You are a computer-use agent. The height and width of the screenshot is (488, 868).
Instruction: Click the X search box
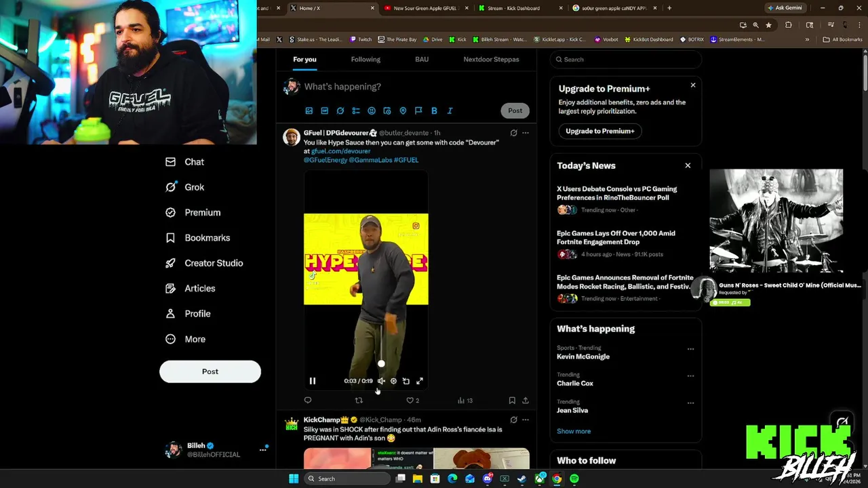point(626,60)
